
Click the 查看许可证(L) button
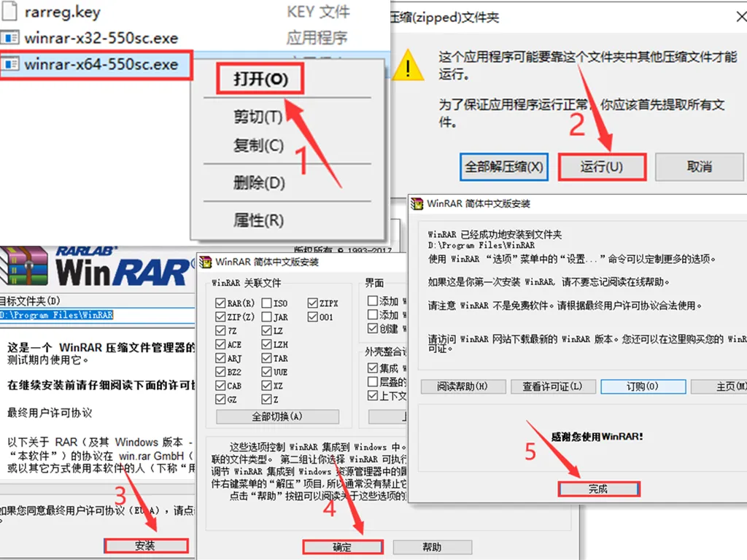(x=553, y=386)
